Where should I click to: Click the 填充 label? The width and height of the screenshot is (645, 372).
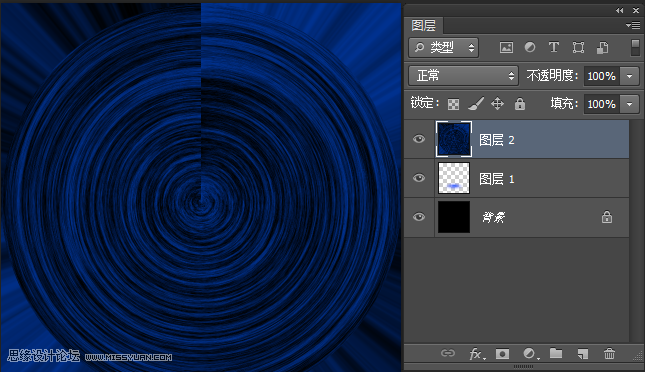click(x=564, y=104)
